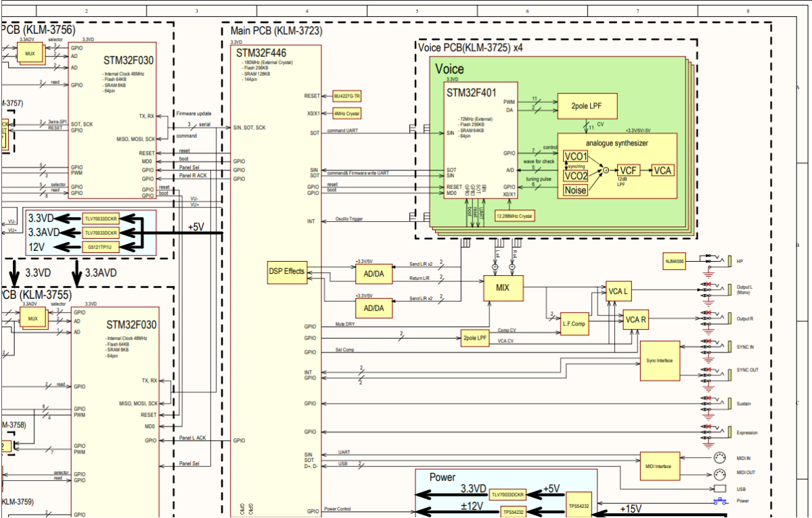812x518 pixels.
Task: Click the G5121TP1U regulator box
Action: click(x=101, y=247)
